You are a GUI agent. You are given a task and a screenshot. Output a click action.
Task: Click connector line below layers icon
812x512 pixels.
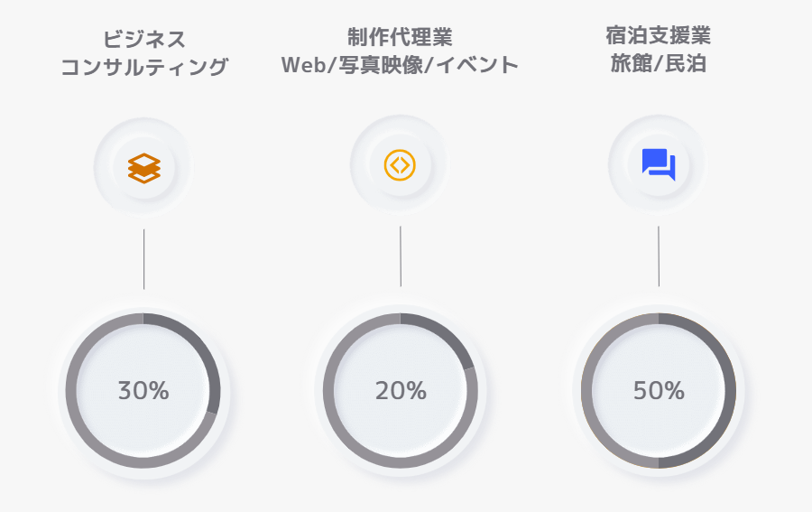pos(143,259)
